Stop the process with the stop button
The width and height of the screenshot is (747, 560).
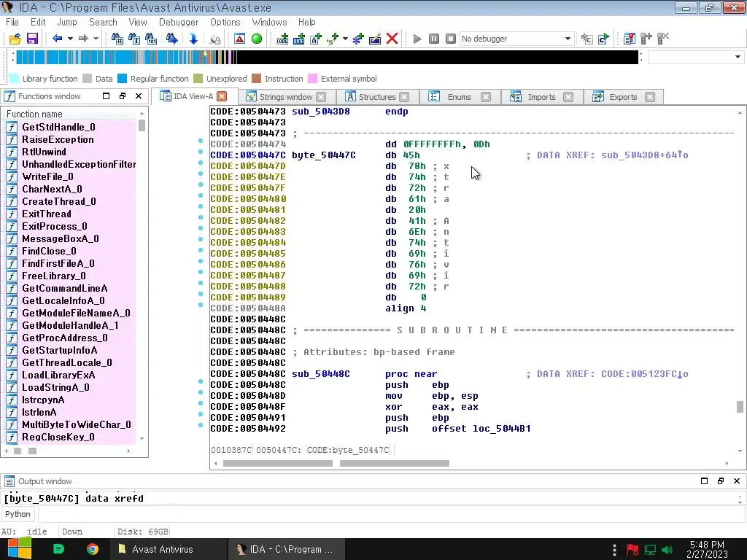(451, 39)
